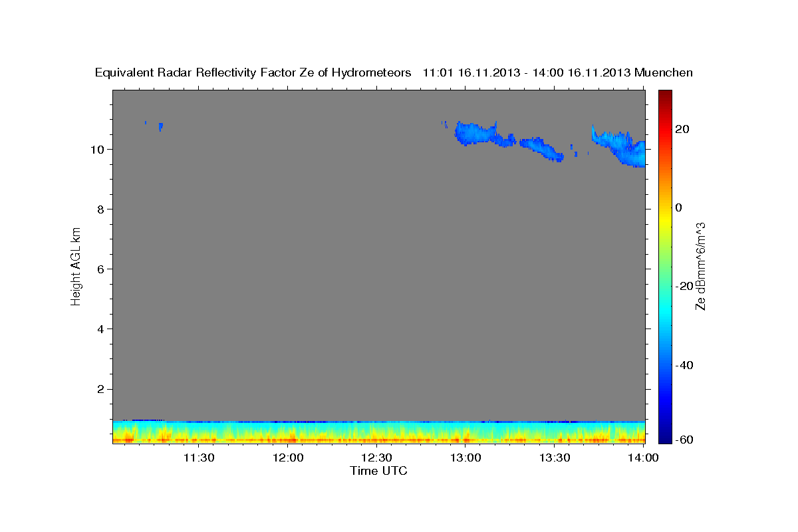Click the station name 'Muenchen'
This screenshot has height=532, width=798.
coord(664,73)
